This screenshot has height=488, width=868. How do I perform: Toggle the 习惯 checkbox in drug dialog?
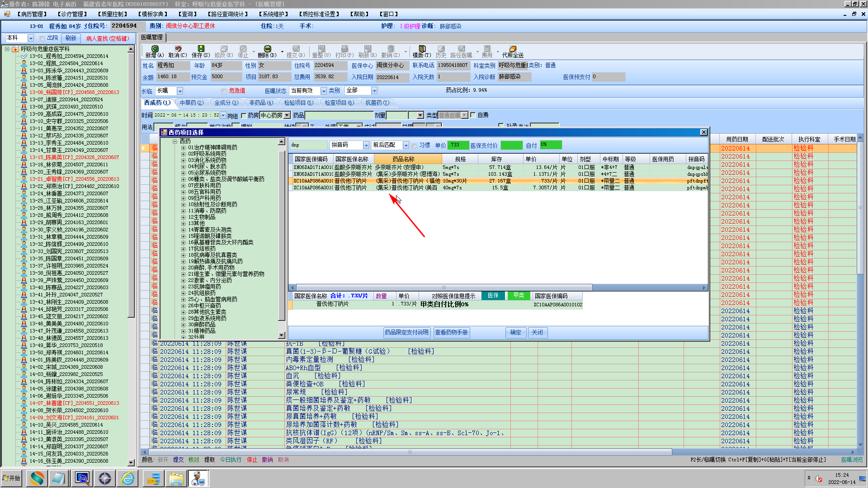click(415, 145)
